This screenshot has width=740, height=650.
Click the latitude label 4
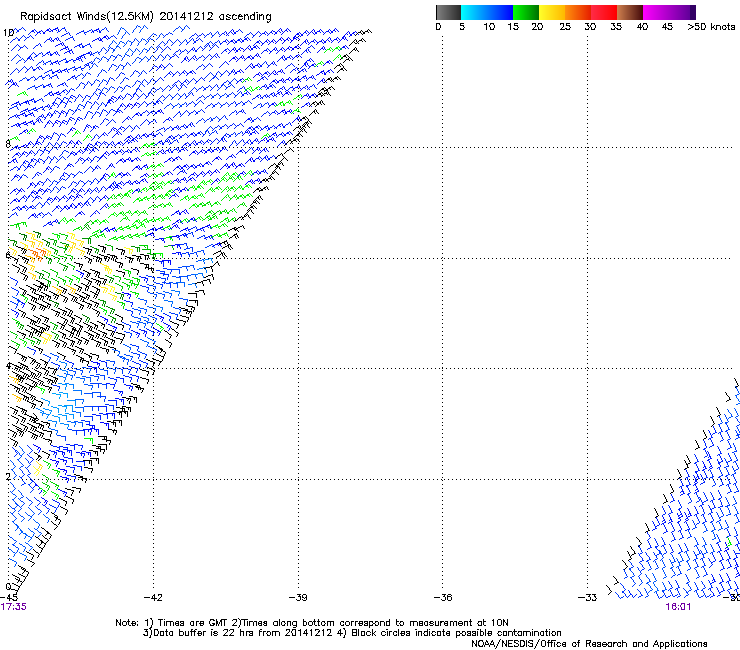[x=8, y=366]
